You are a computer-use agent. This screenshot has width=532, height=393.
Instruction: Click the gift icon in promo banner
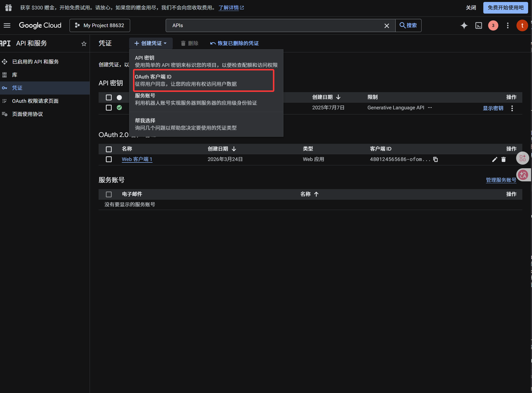coord(8,8)
